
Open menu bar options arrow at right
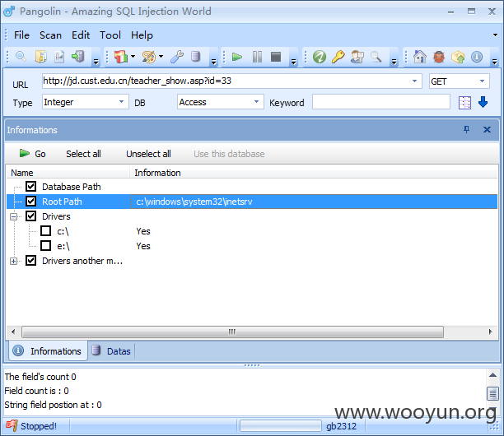495,35
